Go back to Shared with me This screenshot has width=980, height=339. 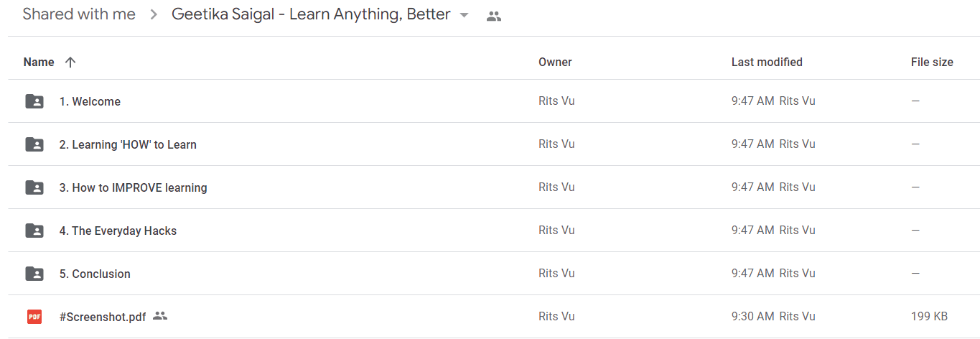coord(79,14)
